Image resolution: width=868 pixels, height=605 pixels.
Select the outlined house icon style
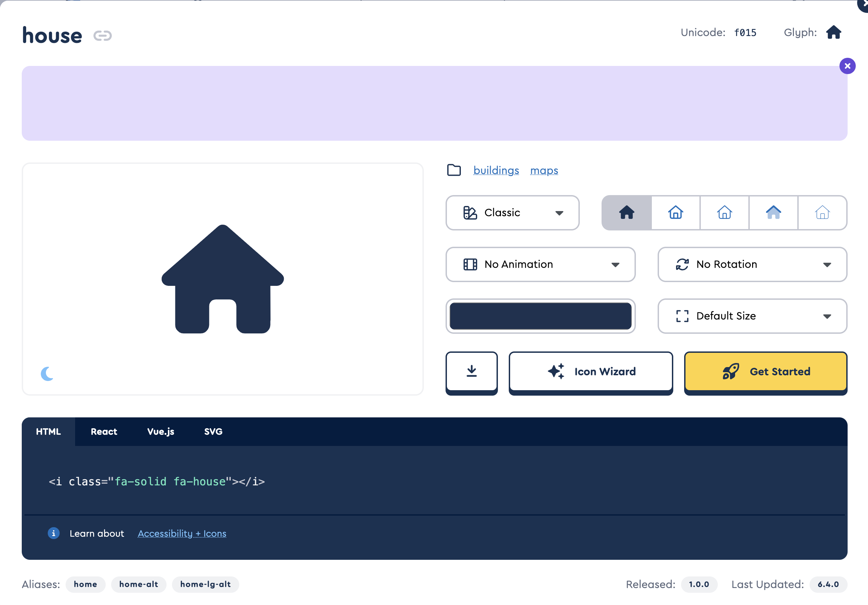click(675, 212)
